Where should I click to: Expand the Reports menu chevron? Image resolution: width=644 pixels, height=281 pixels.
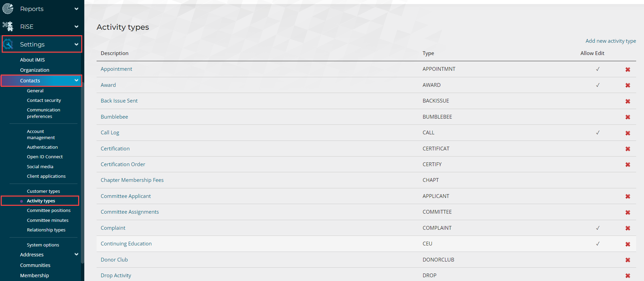[76, 9]
